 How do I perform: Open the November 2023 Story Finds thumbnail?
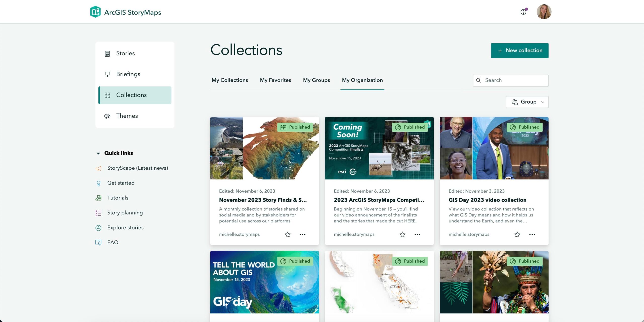click(265, 148)
